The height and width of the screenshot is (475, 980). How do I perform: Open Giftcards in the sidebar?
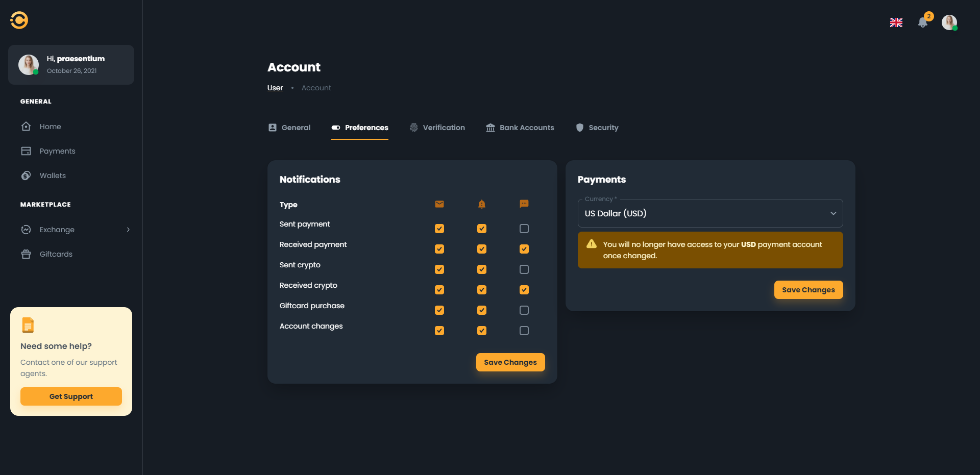coord(56,254)
